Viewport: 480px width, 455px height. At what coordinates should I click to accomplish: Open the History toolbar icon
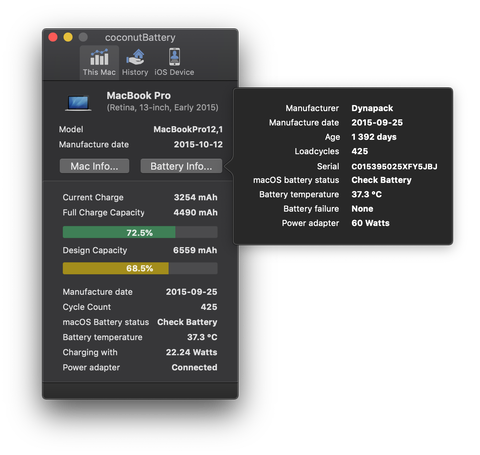[135, 57]
